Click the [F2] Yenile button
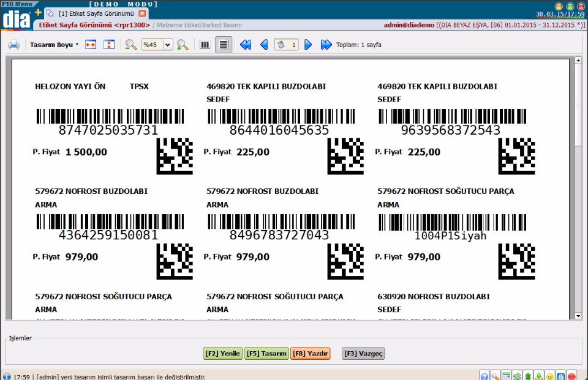The image size is (588, 380). pos(223,354)
